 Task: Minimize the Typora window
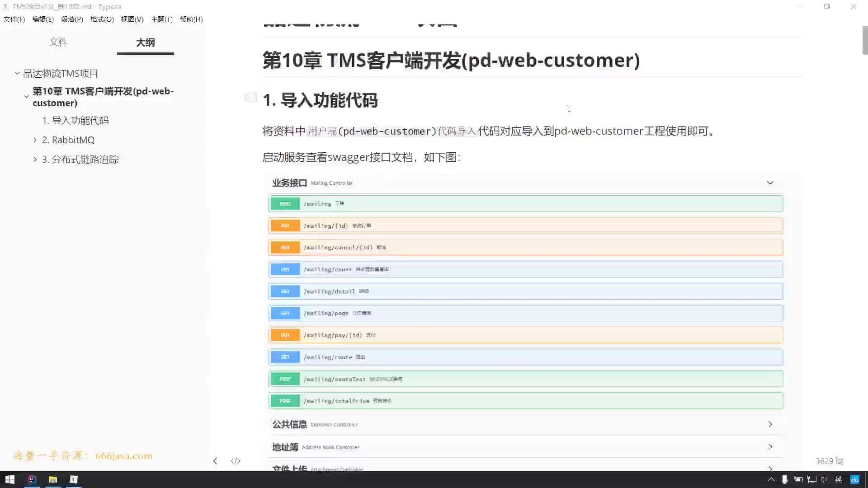800,6
